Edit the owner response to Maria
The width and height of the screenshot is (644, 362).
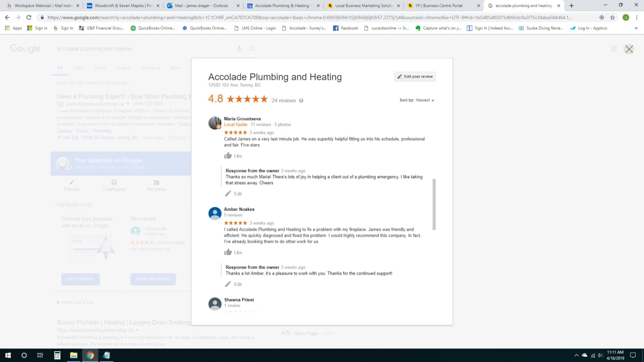(x=233, y=193)
